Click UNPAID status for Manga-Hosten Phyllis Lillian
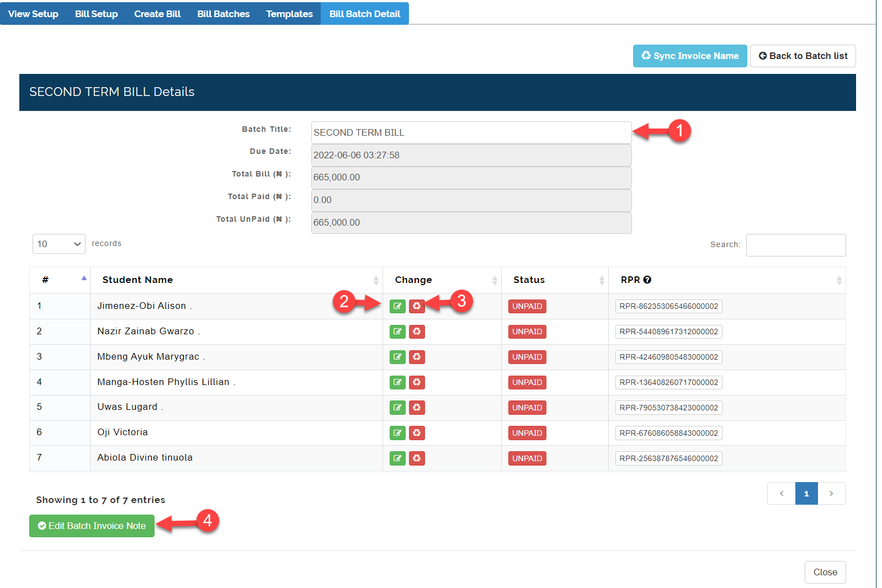This screenshot has width=882, height=588. click(527, 382)
